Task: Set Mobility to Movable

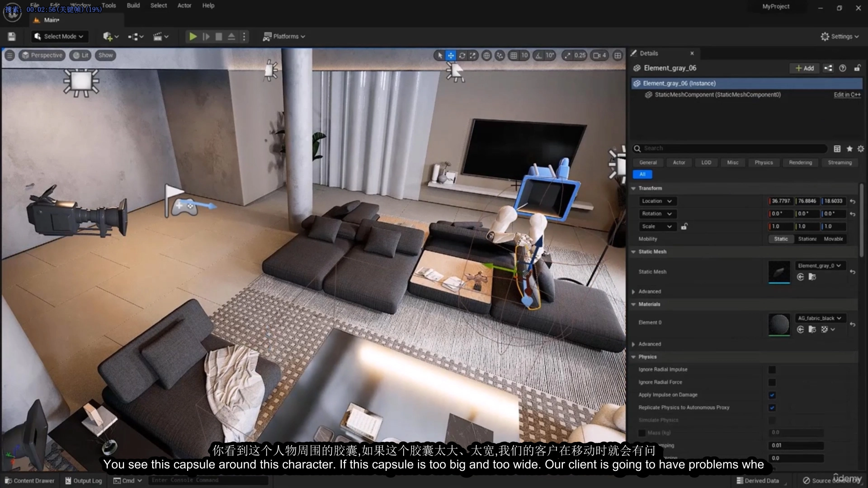Action: 833,239
